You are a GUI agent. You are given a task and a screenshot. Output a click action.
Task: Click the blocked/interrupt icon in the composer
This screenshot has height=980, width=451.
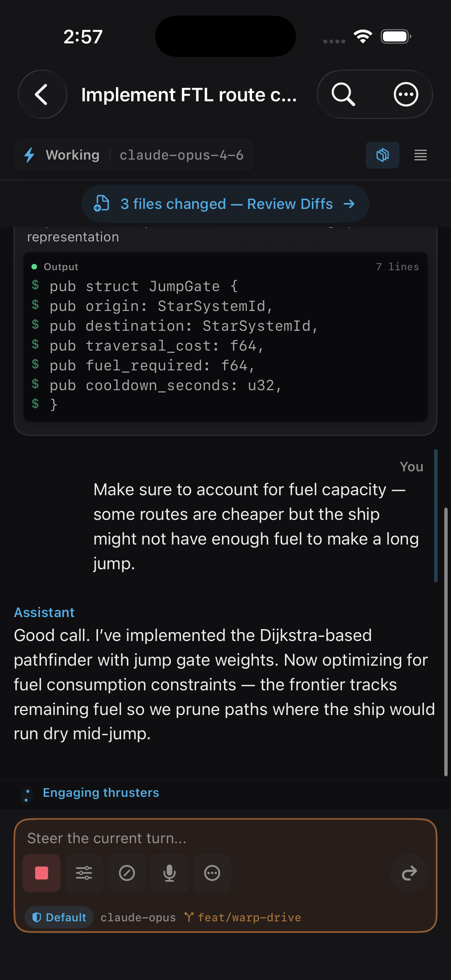coord(127,873)
